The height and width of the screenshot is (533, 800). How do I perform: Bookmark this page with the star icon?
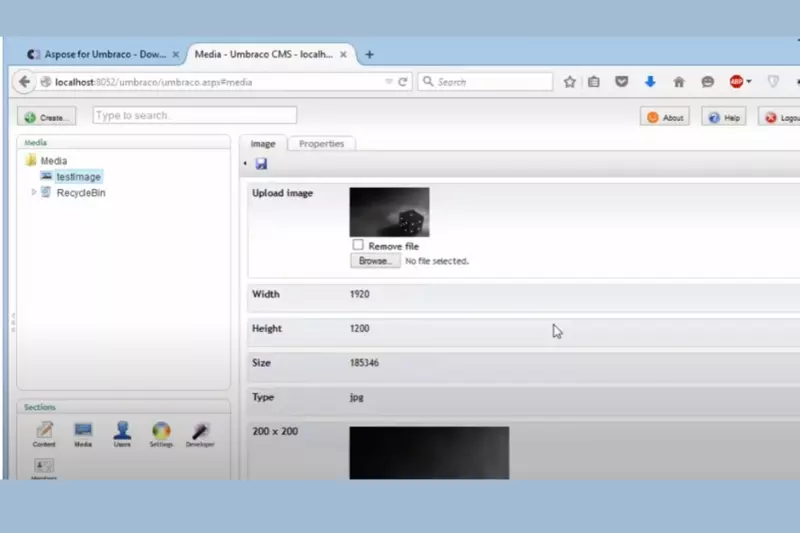[569, 82]
